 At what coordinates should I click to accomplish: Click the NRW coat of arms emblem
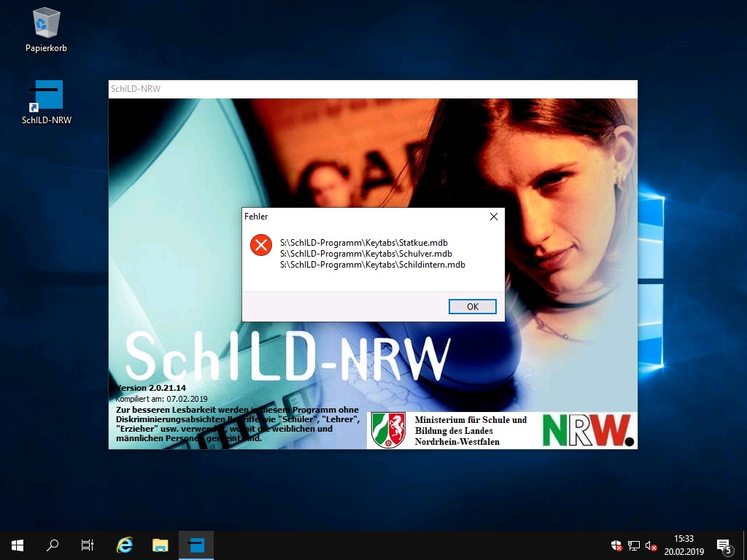[x=388, y=430]
